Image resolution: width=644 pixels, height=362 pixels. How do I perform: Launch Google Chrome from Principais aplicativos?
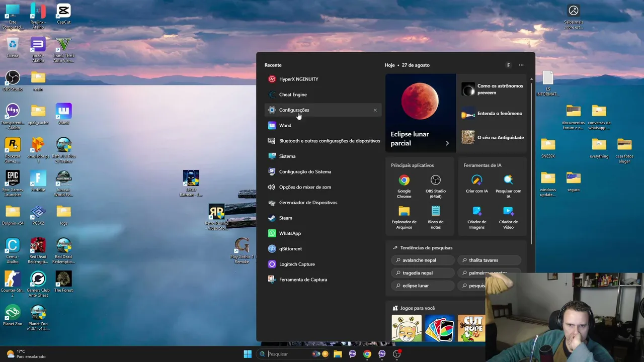404,186
